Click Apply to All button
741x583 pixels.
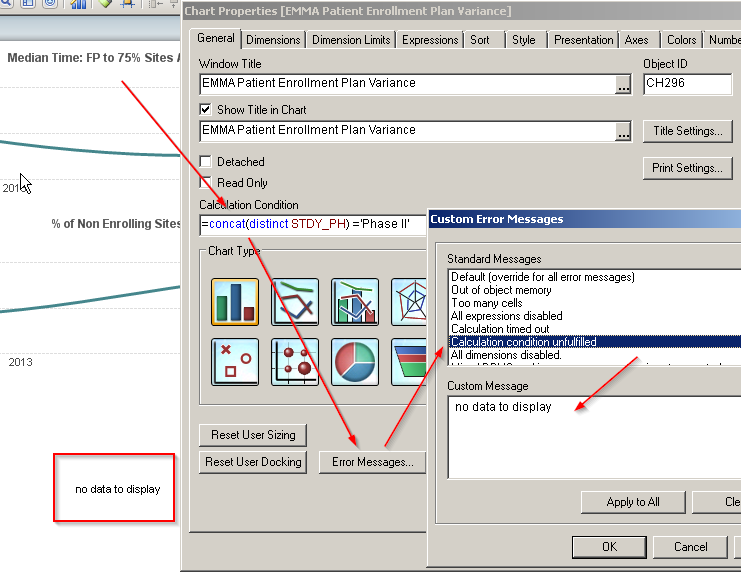[x=633, y=502]
